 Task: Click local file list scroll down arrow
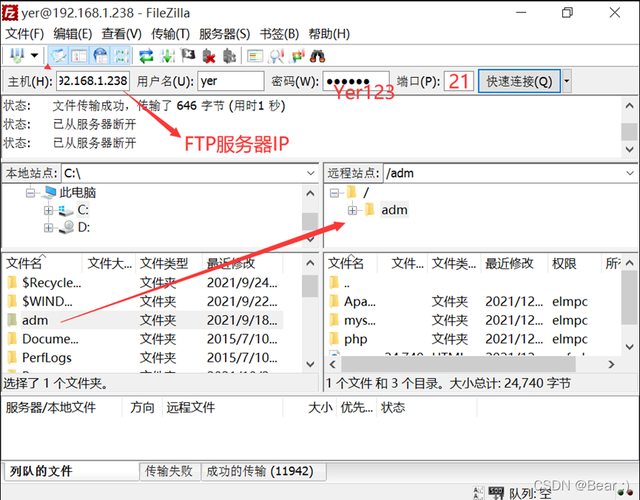point(311,364)
